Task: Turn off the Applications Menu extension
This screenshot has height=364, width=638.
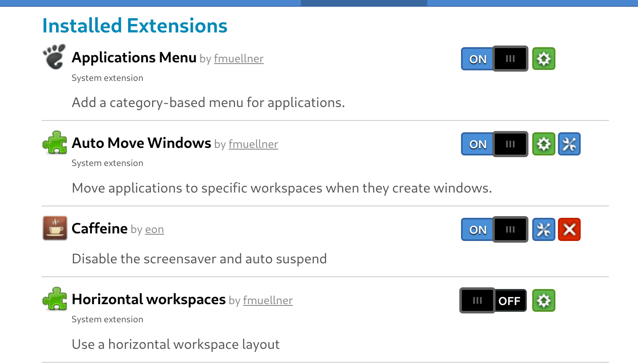Action: click(494, 59)
